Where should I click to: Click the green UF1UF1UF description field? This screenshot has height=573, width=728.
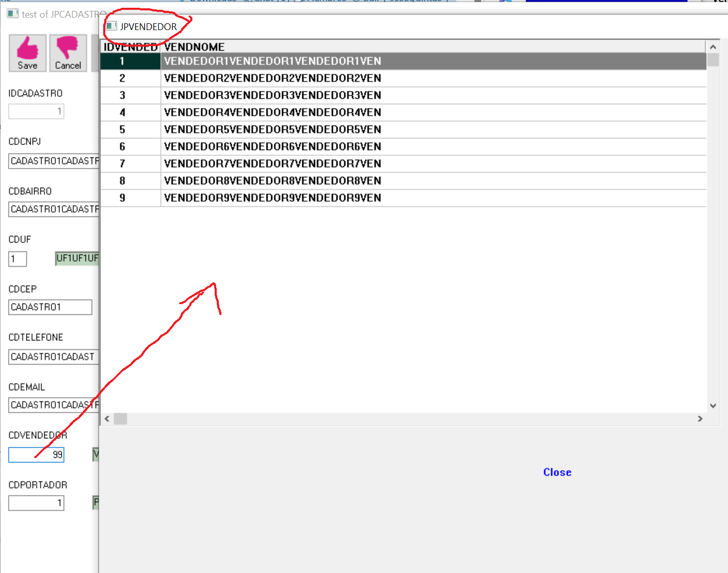[77, 258]
